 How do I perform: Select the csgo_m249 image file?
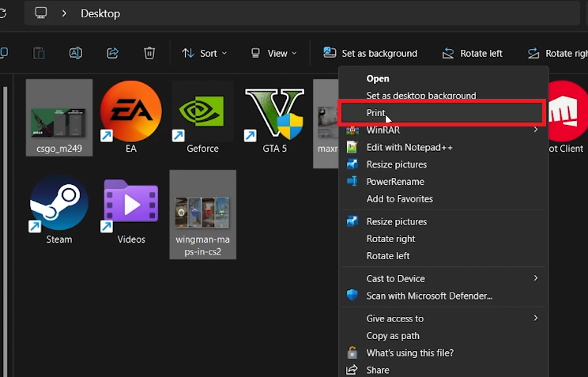click(59, 118)
